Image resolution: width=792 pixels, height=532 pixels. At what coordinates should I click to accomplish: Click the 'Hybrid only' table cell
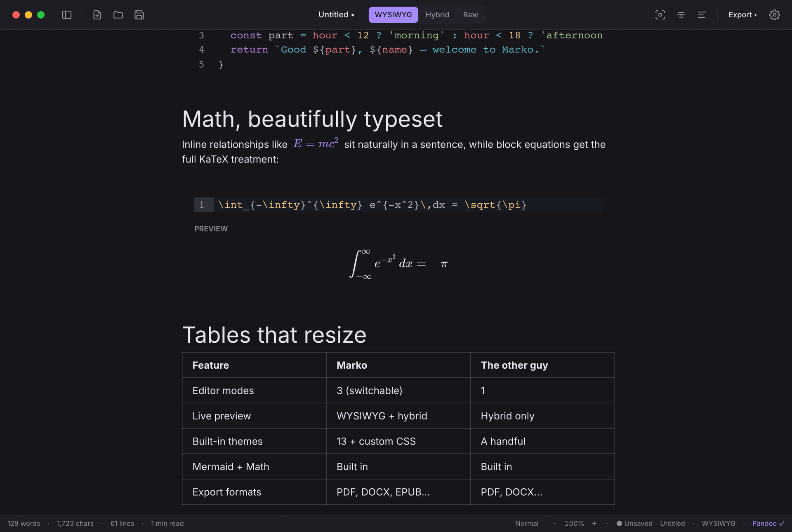point(542,416)
